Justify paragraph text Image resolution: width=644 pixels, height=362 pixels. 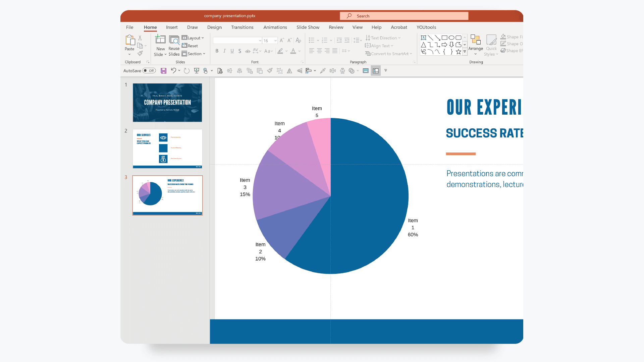click(x=335, y=51)
